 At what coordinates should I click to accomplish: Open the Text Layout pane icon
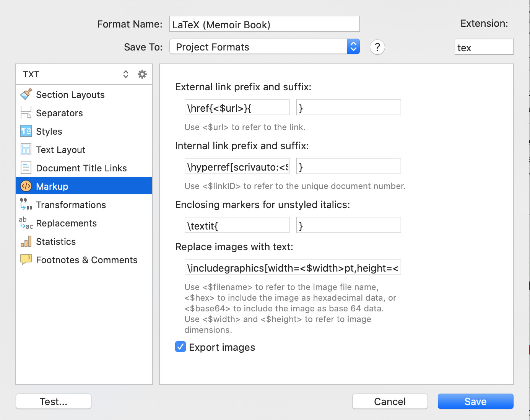tap(26, 150)
